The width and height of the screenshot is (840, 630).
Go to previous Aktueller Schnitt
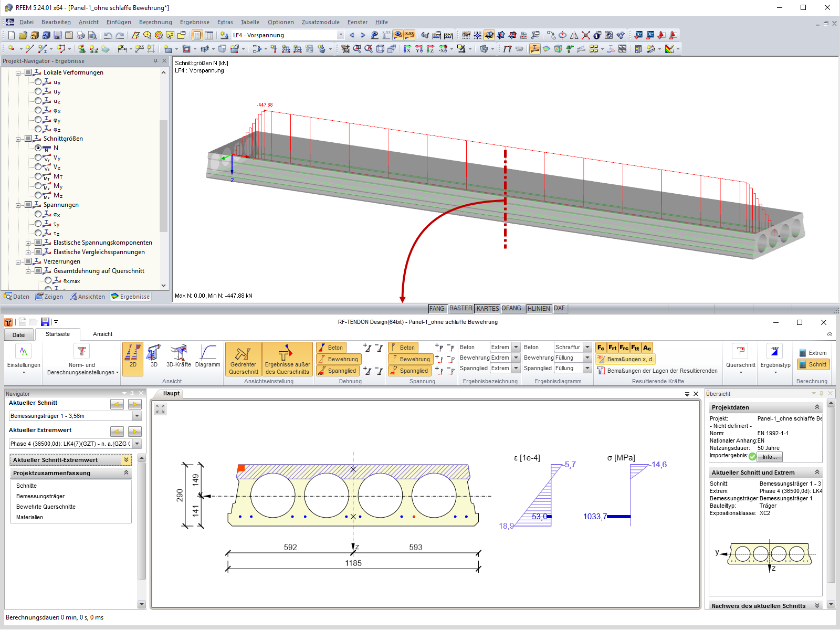[x=117, y=404]
